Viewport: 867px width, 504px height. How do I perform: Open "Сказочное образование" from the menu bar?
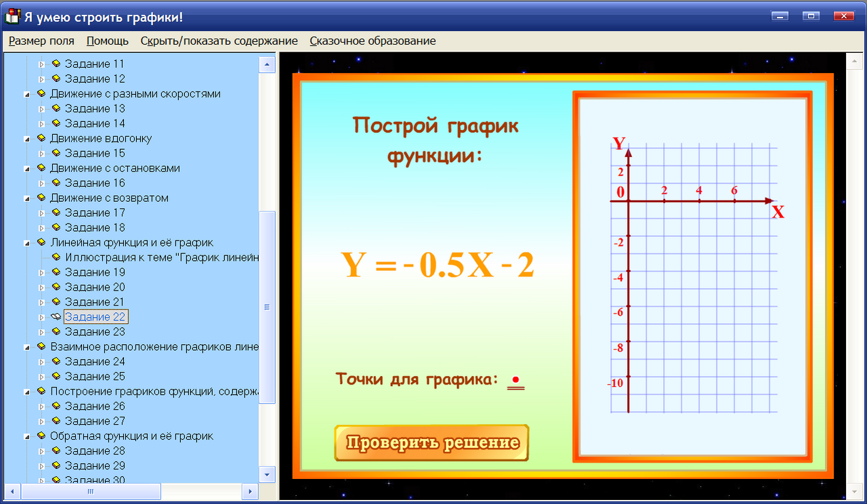372,41
